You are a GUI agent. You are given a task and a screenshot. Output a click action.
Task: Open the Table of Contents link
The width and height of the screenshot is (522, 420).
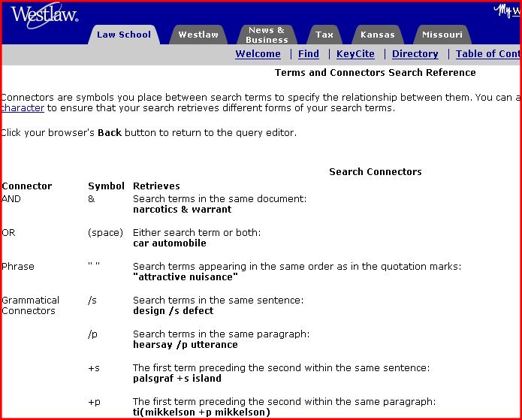[x=487, y=54]
